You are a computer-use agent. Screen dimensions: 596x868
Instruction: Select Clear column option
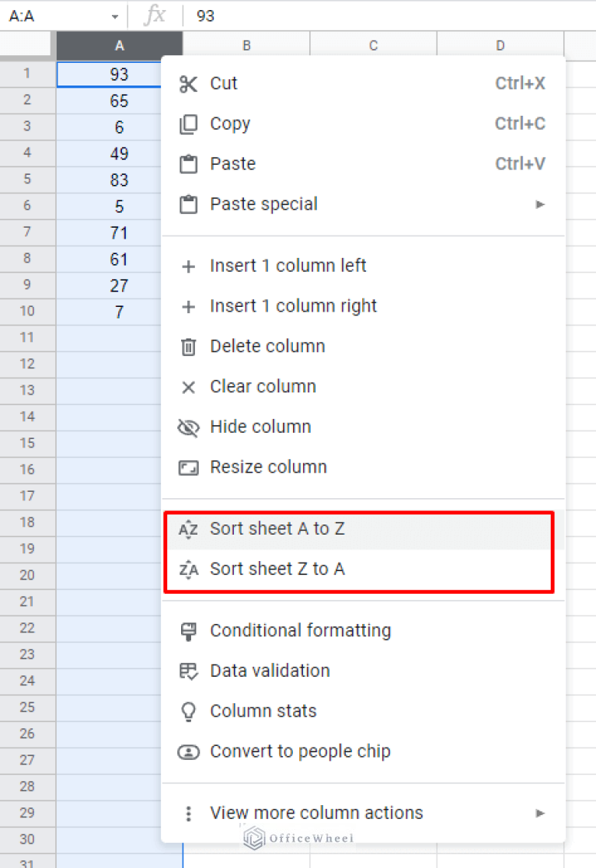point(263,387)
